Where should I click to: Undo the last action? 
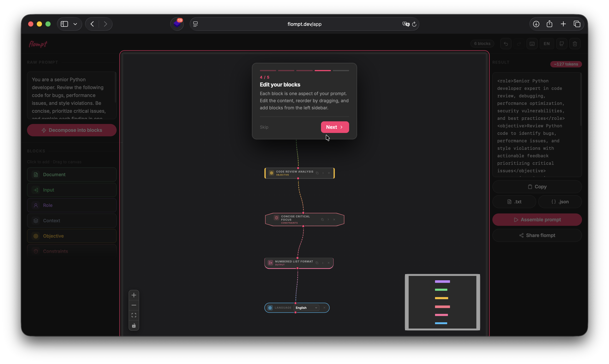click(x=506, y=43)
